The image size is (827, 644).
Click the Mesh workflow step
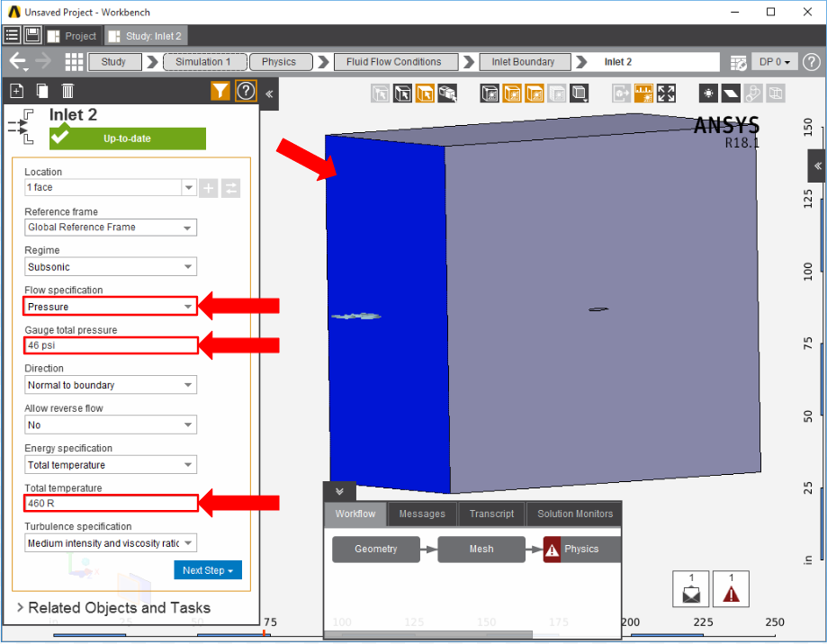click(481, 550)
